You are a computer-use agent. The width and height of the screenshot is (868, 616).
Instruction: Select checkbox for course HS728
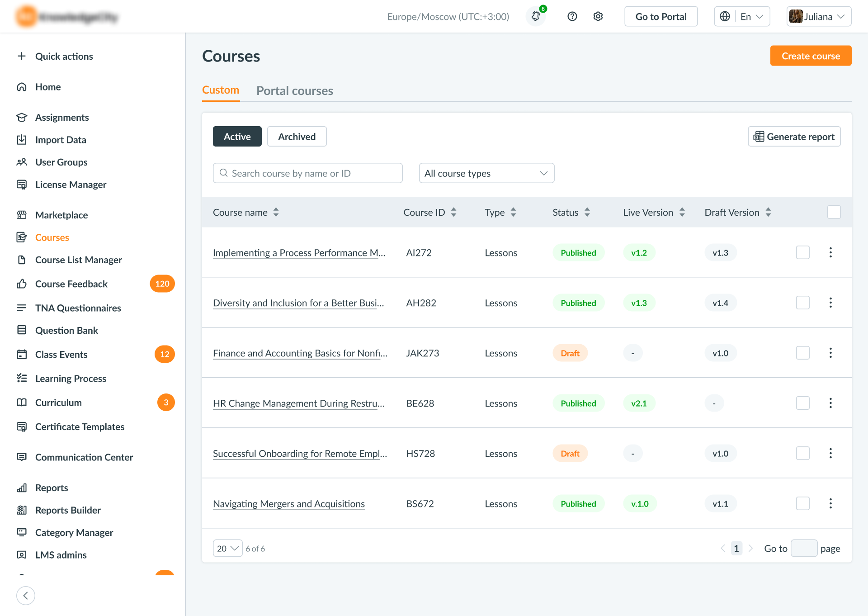coord(803,453)
